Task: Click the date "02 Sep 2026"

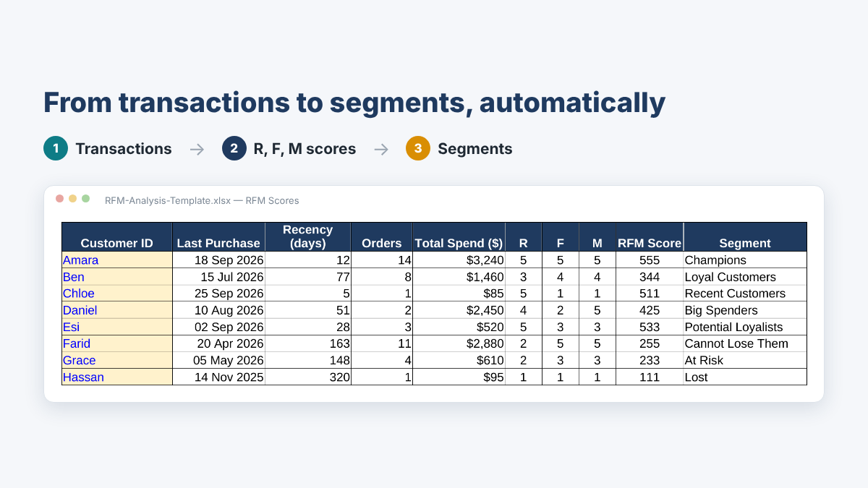Action: coord(229,327)
